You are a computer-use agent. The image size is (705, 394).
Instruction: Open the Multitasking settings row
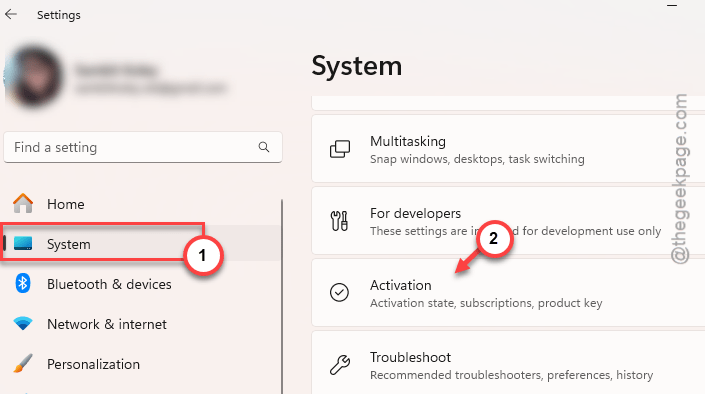[508, 149]
